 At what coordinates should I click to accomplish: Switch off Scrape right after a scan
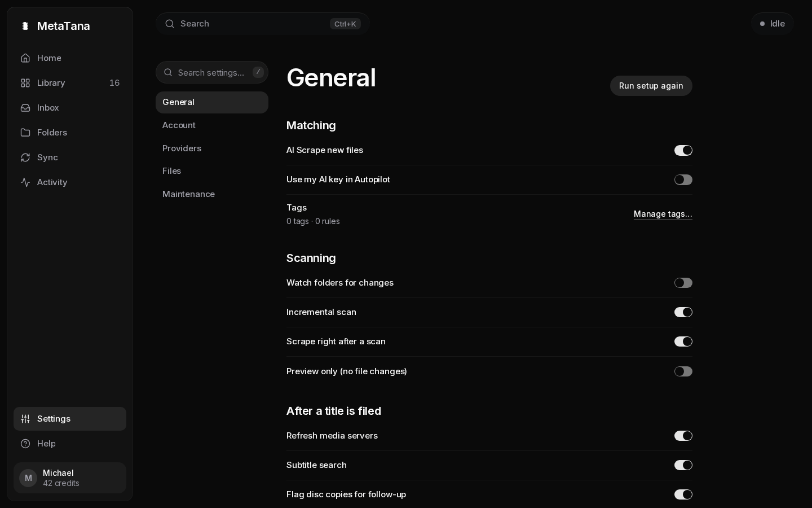click(683, 341)
